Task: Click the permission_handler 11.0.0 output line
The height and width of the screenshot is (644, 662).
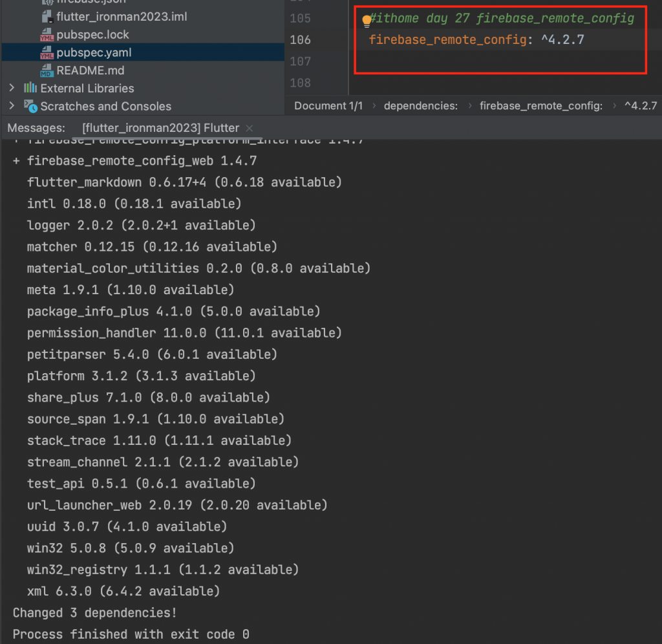Action: click(x=184, y=333)
